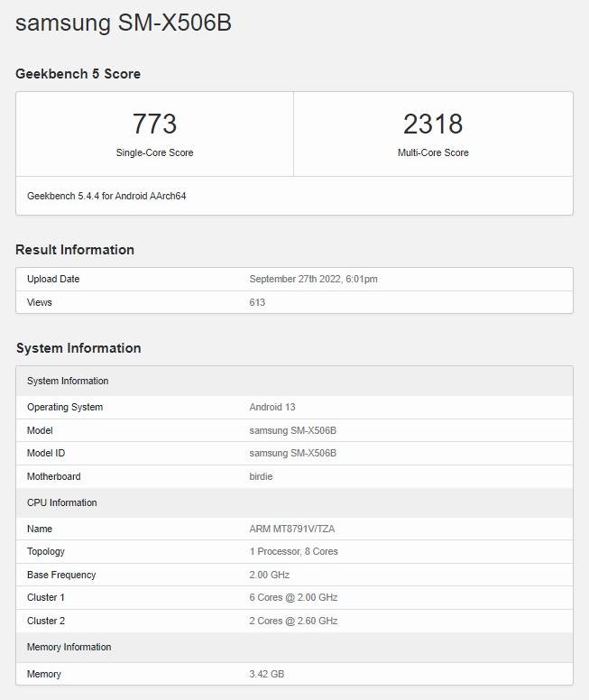This screenshot has width=589, height=700.
Task: Click the 'Multi-Core Score' label
Action: (x=433, y=152)
